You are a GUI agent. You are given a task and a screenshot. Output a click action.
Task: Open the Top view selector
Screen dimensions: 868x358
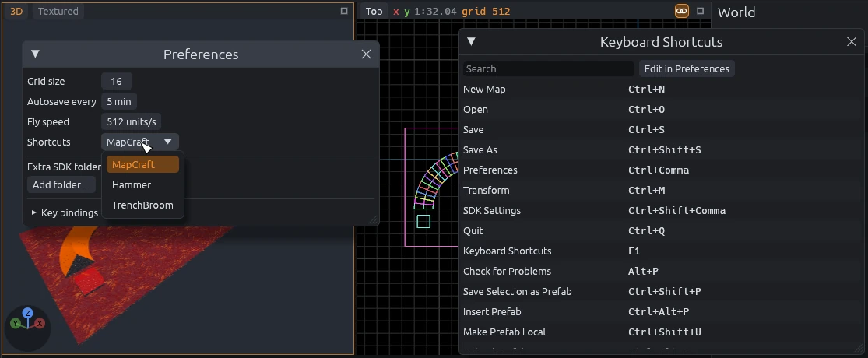pyautogui.click(x=374, y=11)
